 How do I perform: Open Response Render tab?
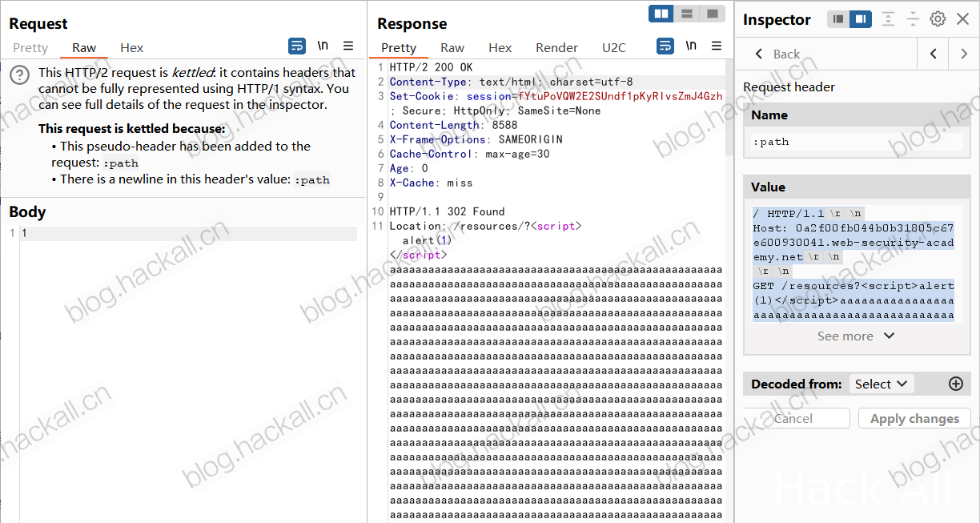tap(556, 48)
